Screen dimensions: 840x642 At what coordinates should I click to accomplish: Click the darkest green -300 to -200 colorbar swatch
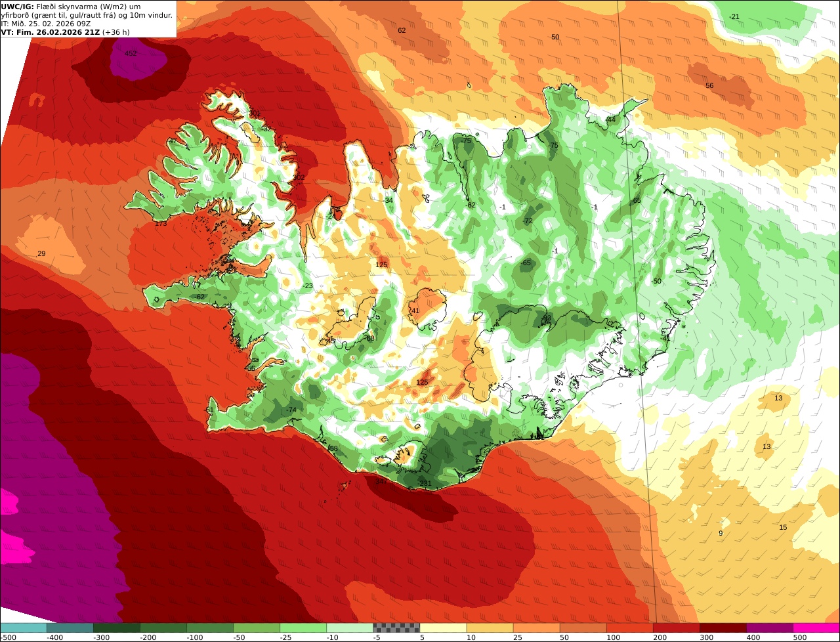116,628
